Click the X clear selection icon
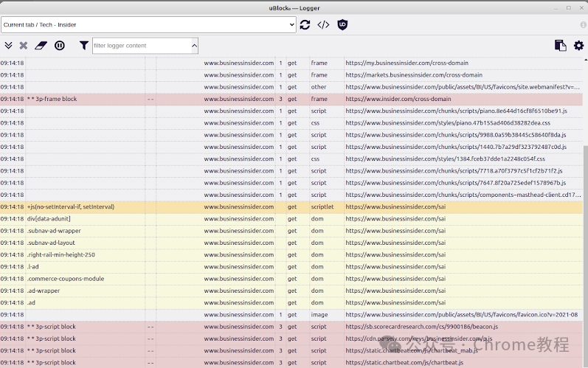 point(24,46)
